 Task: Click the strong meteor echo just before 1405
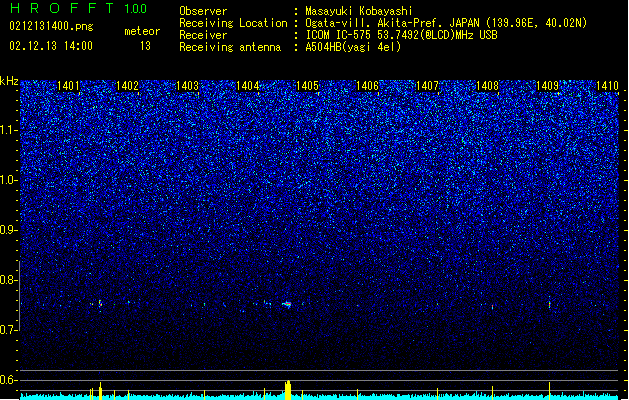click(x=286, y=305)
